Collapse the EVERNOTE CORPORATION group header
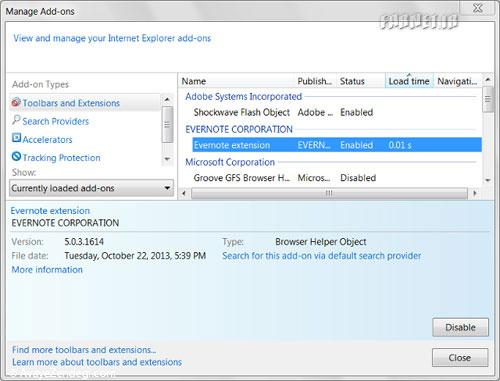500x381 pixels. [239, 129]
